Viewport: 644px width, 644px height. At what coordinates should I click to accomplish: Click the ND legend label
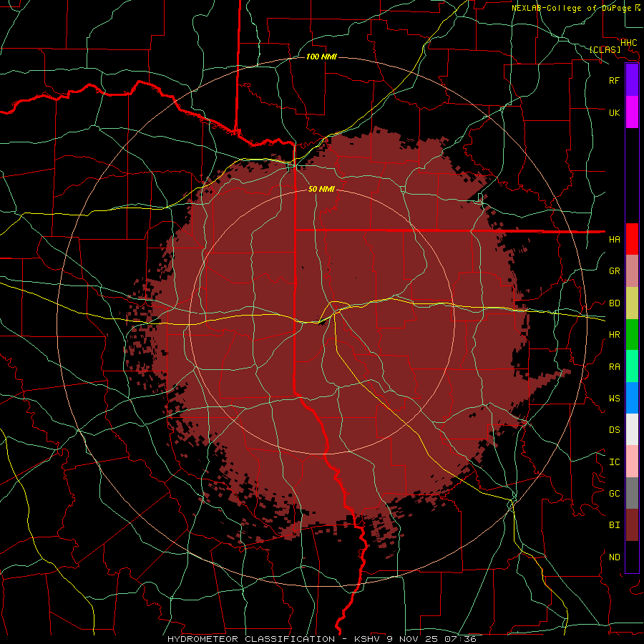click(x=614, y=557)
